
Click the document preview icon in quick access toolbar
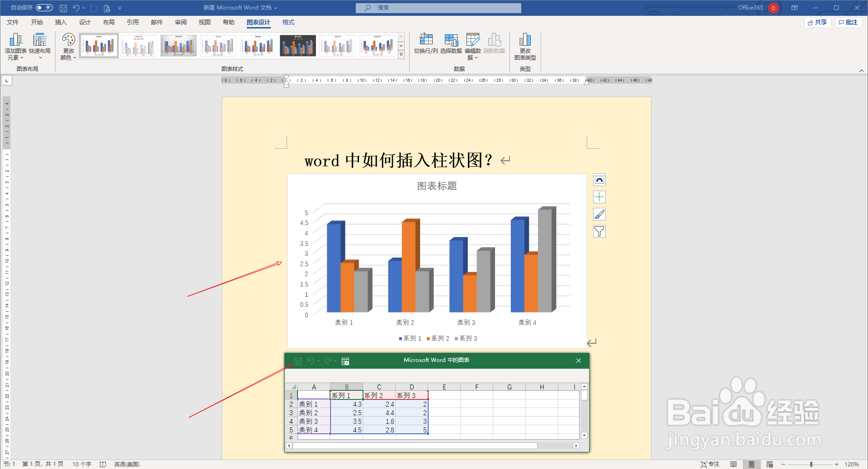tap(107, 8)
